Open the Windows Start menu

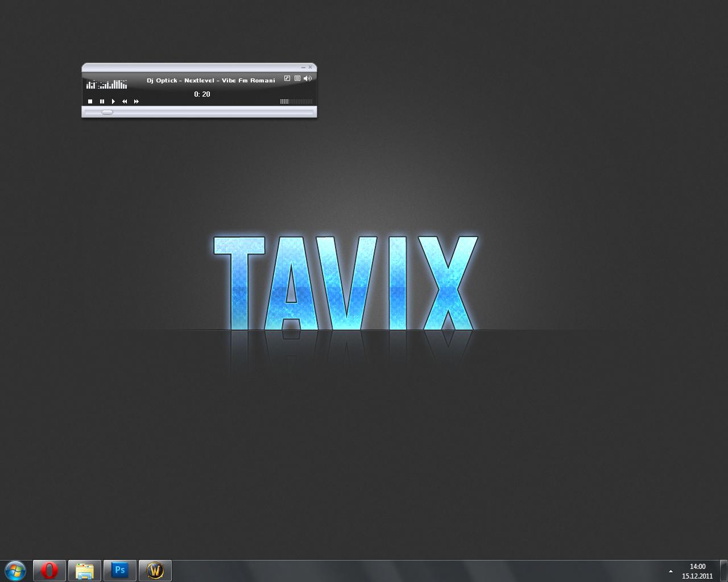15,570
